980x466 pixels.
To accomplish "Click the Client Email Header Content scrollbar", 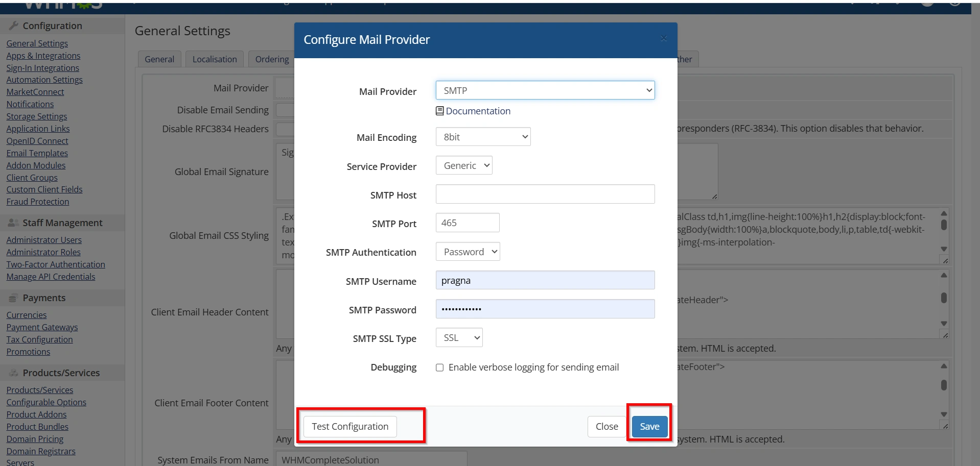I will (x=944, y=299).
